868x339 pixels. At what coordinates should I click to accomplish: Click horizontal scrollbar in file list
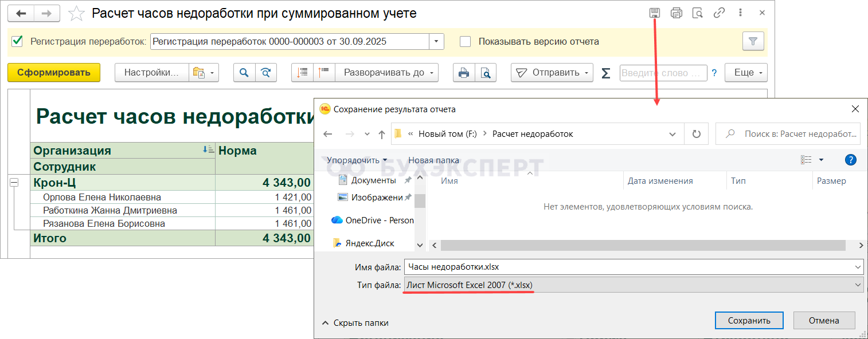pyautogui.click(x=643, y=245)
